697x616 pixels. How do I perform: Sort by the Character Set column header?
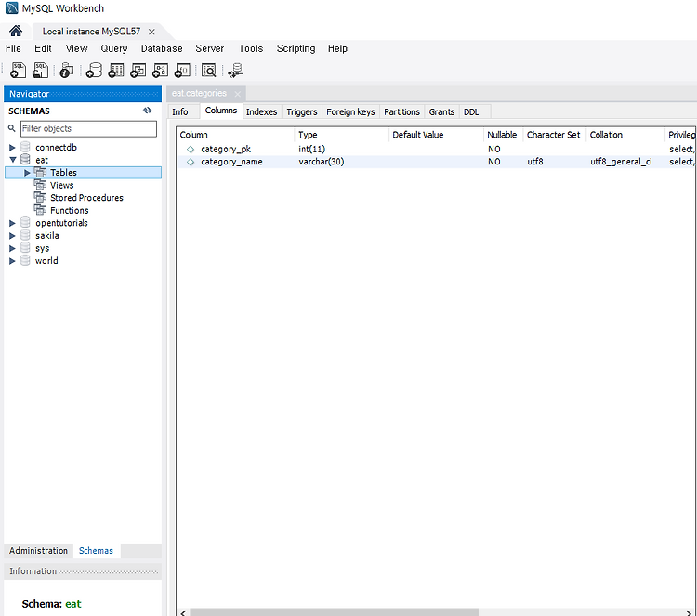(x=554, y=135)
